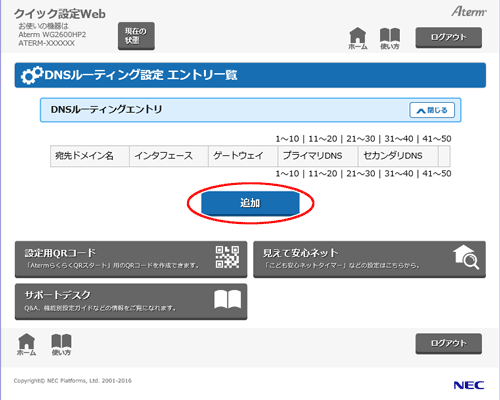Select the 41~50 page link above the table

click(x=437, y=139)
